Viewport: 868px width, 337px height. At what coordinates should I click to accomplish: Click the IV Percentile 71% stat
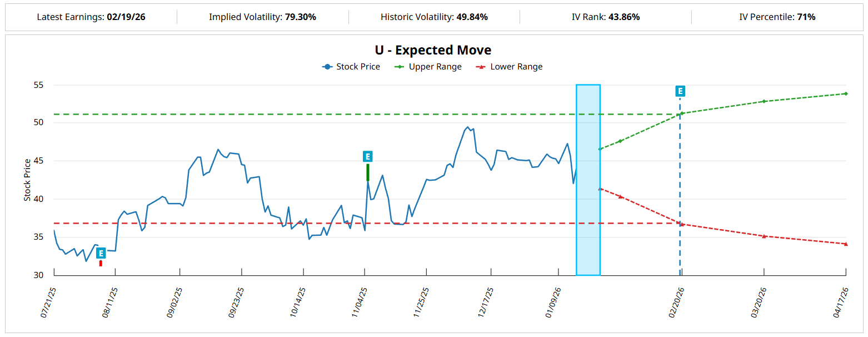[806, 17]
